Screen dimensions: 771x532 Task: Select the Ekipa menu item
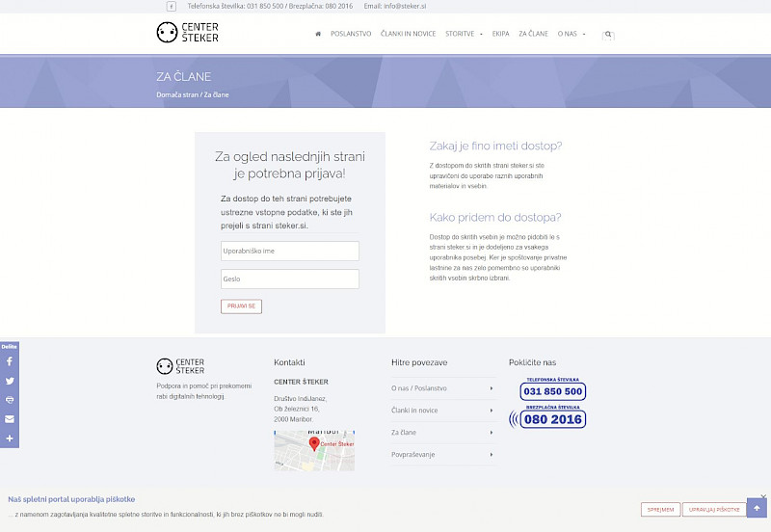pos(500,34)
